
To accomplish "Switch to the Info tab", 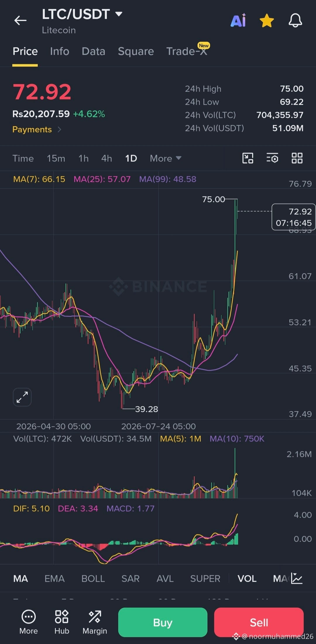I will 60,51.
